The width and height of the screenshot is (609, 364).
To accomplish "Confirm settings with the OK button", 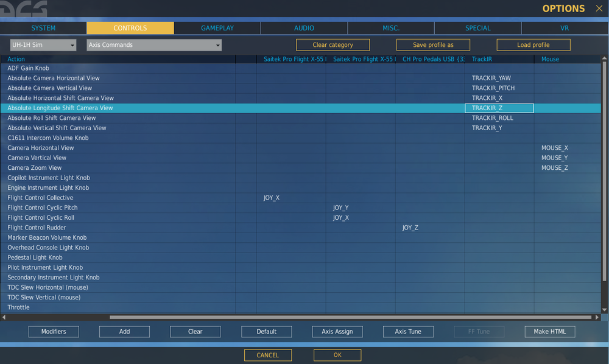I will (337, 355).
